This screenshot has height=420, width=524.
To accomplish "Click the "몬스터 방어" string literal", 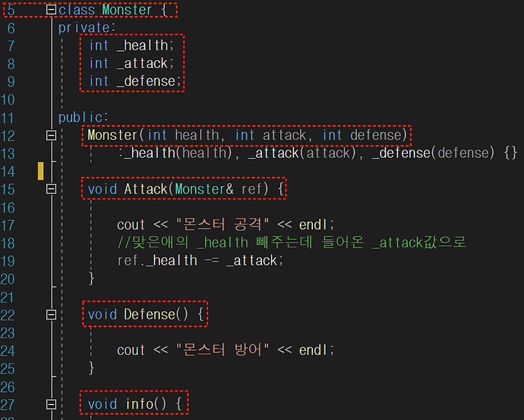I will 223,350.
